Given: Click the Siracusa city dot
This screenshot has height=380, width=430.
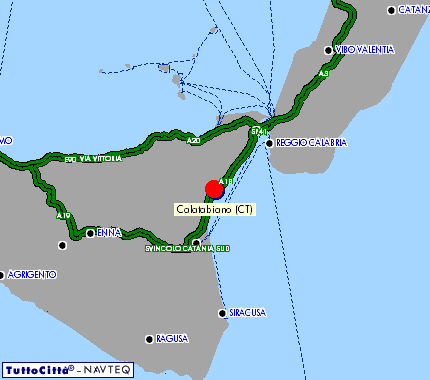Looking at the screenshot, I should (222, 313).
